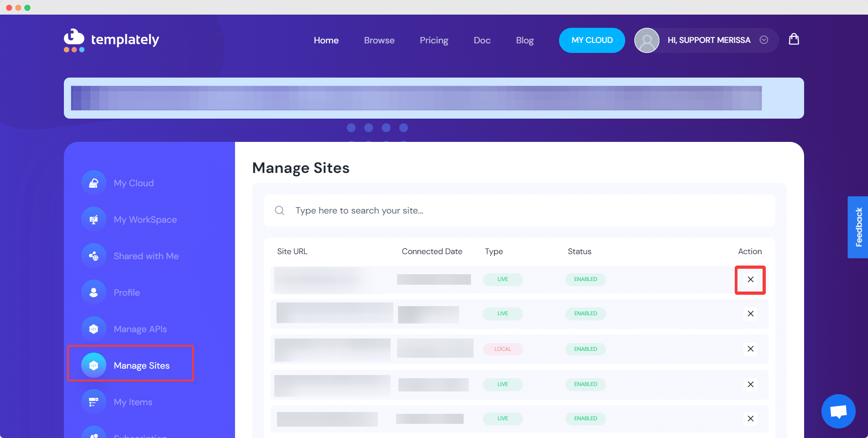The height and width of the screenshot is (438, 868).
Task: Click the Connected Date column header
Action: click(432, 251)
